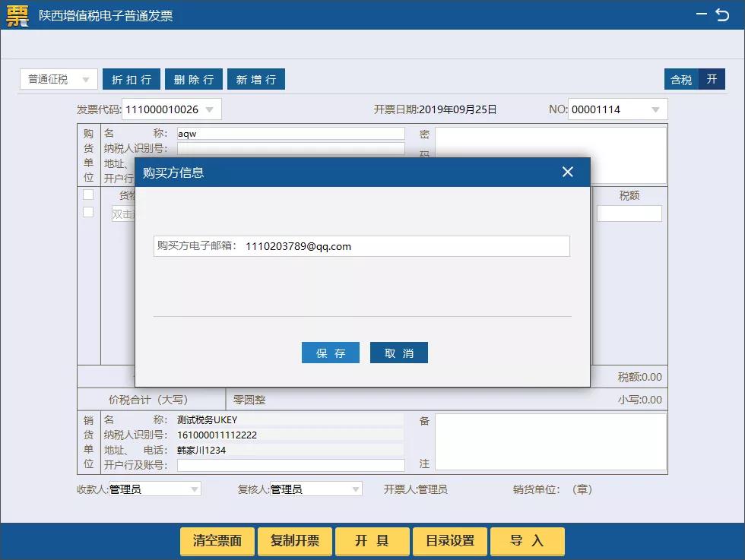Close the 购买方信息 buyer info dialog
Screen dimensions: 745x560
click(x=567, y=172)
